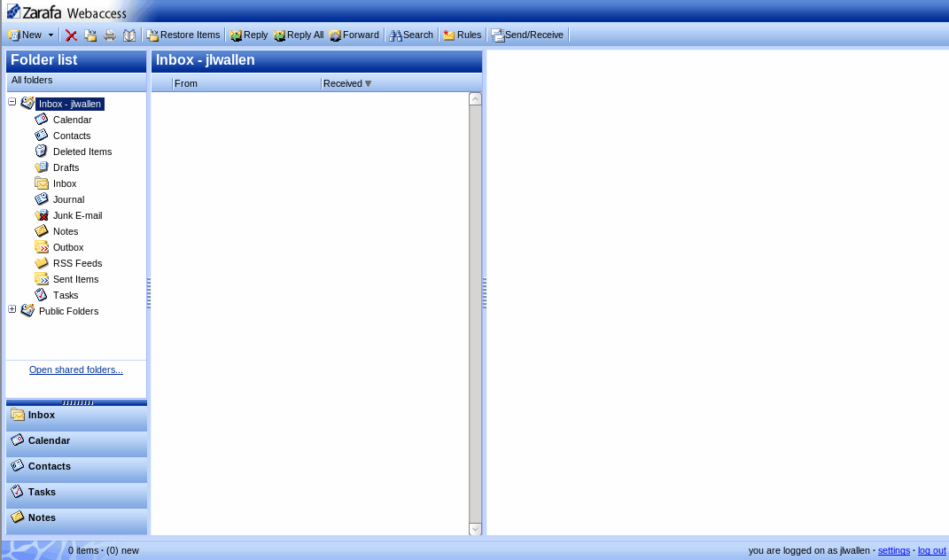Viewport: 949px width, 560px height.
Task: Open Calendar folder in tree
Action: click(x=72, y=120)
